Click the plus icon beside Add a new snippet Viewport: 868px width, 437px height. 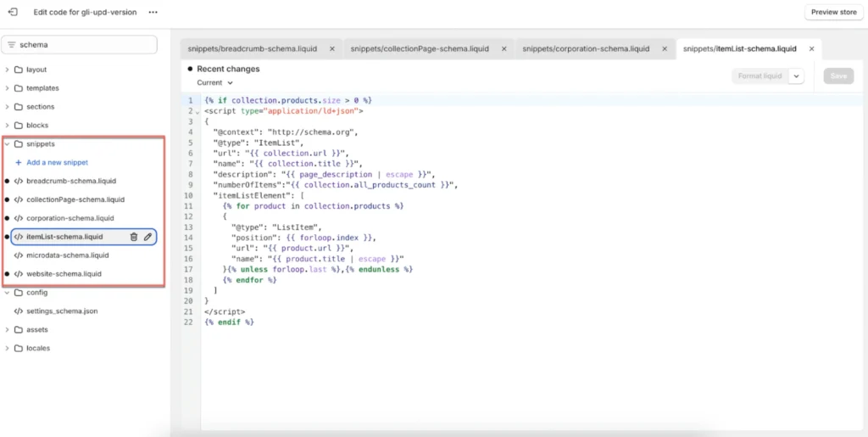19,162
